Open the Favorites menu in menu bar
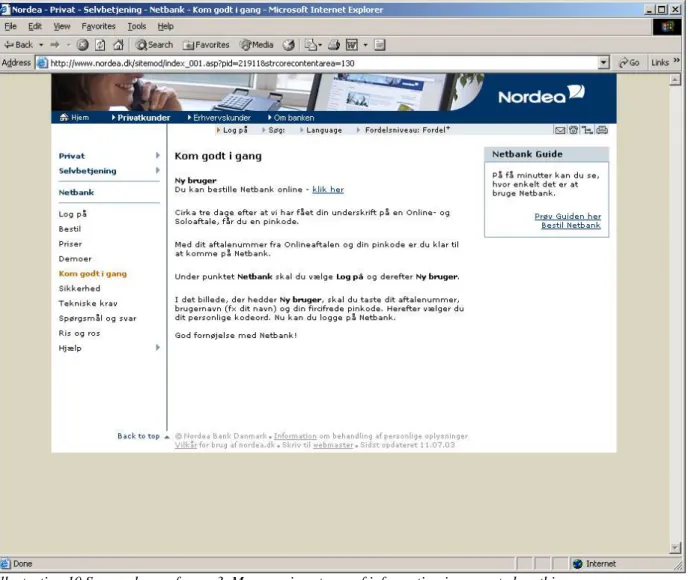Image resolution: width=688 pixels, height=580 pixels. (98, 26)
